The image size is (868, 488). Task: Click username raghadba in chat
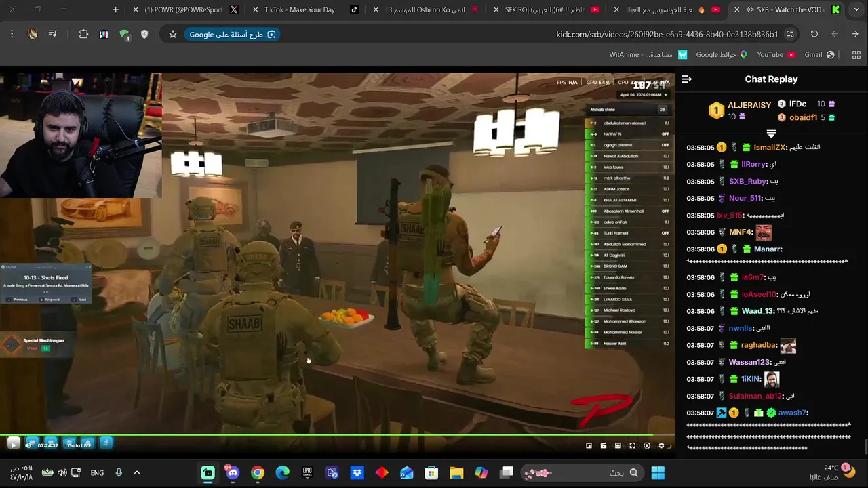(759, 345)
